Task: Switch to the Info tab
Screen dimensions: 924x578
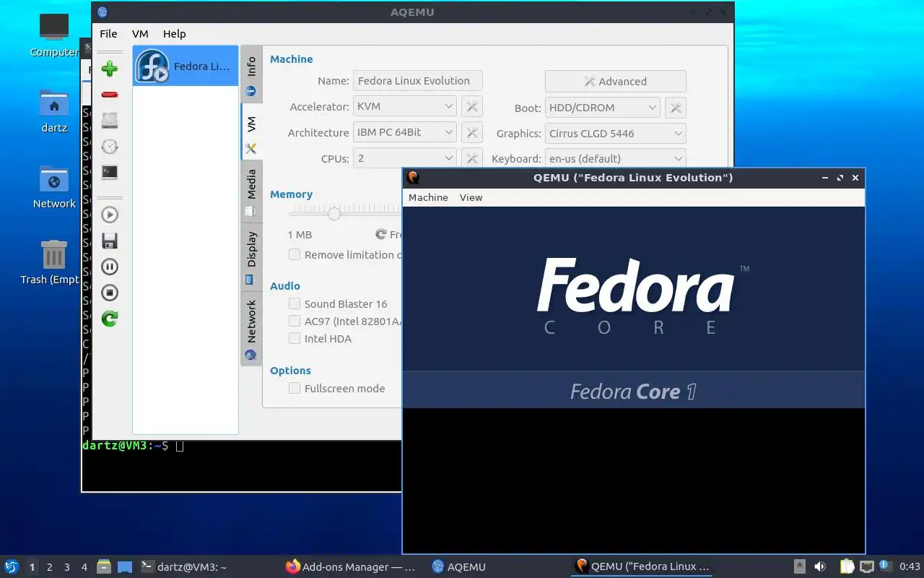Action: click(251, 74)
